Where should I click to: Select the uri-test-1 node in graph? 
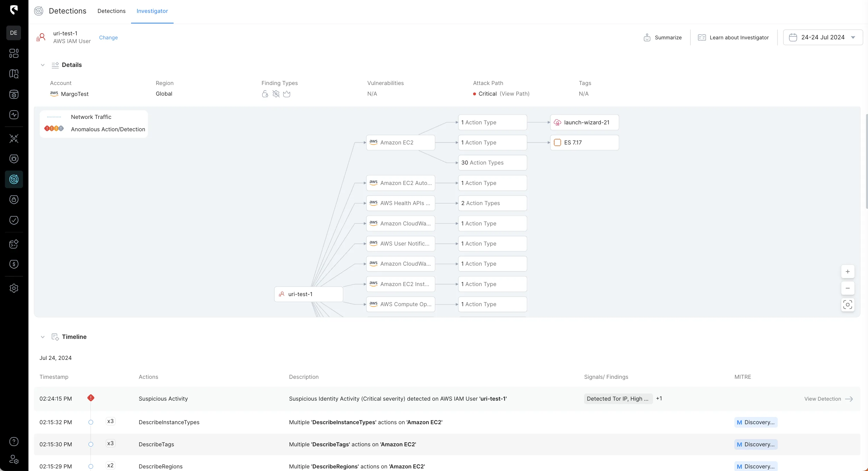pos(309,294)
